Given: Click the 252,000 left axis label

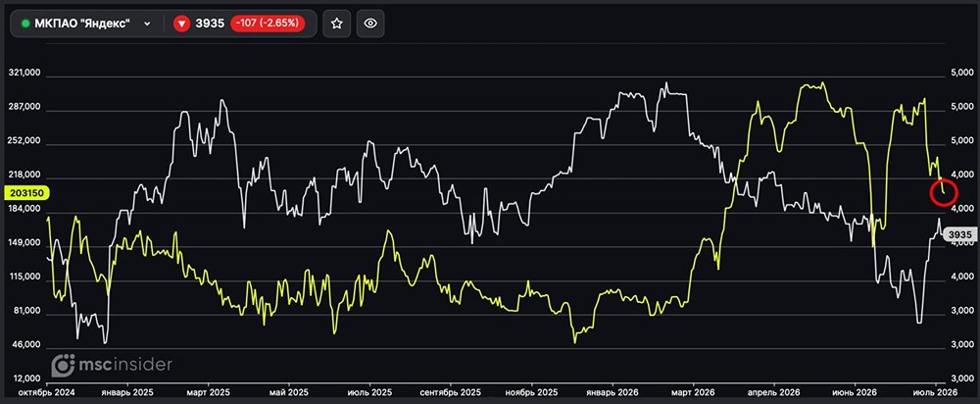Looking at the screenshot, I should pos(25,141).
